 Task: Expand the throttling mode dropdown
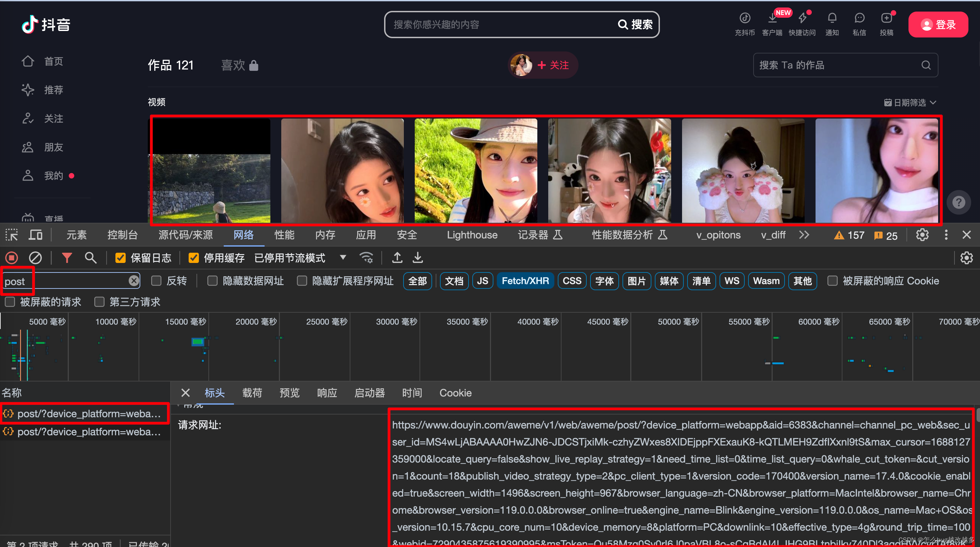(x=343, y=257)
